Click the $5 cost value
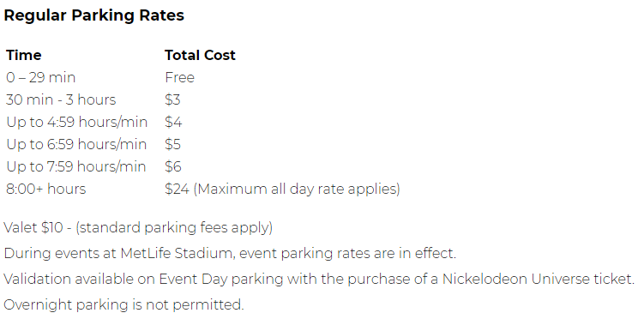 click(x=172, y=144)
